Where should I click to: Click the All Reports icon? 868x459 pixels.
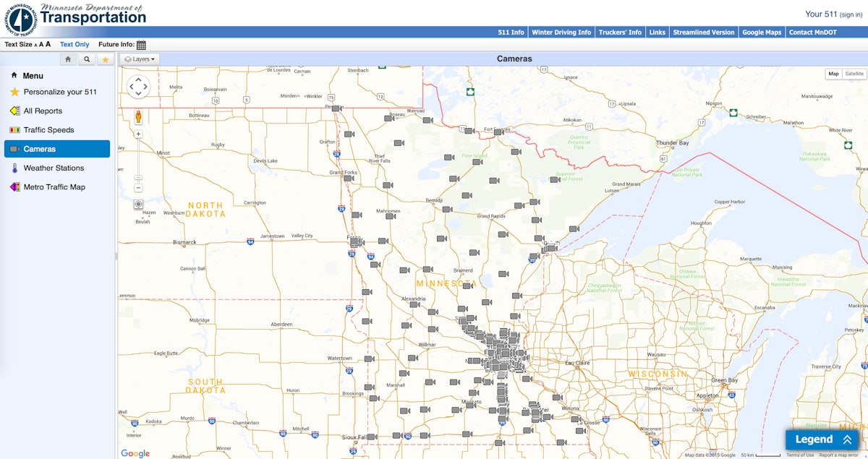point(13,111)
